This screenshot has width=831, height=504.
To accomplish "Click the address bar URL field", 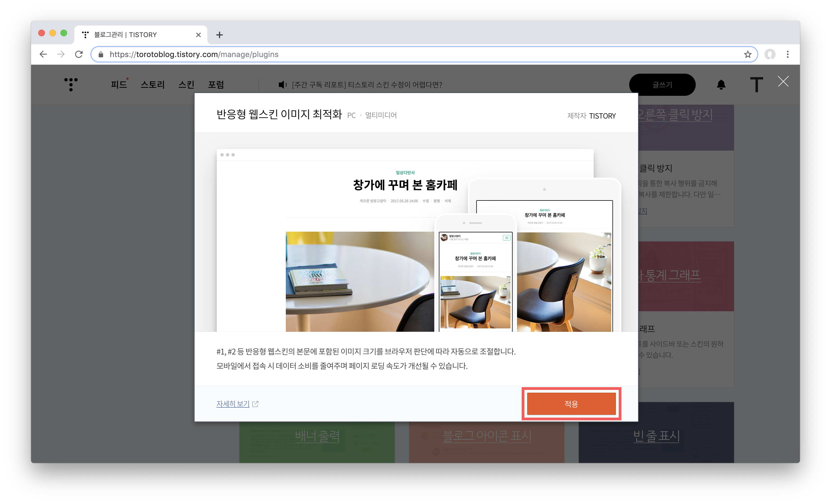I will (424, 54).
